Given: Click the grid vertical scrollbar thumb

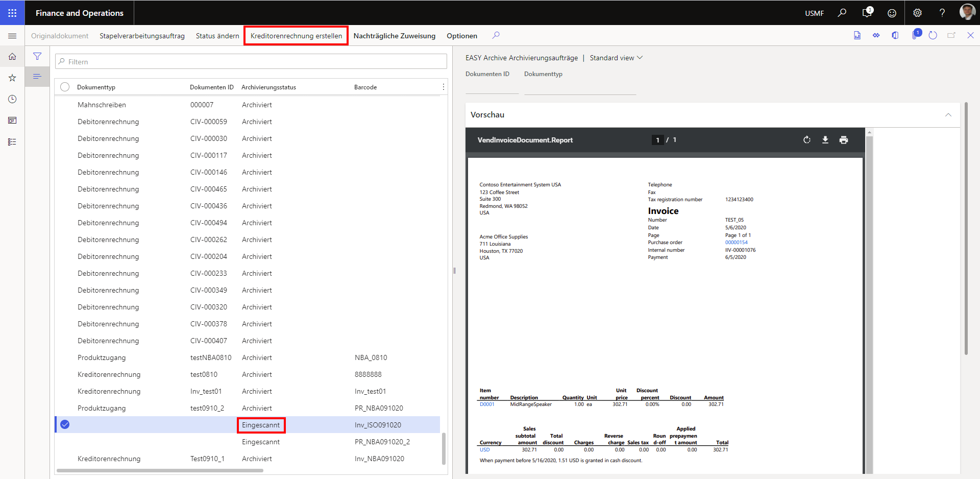Looking at the screenshot, I should point(444,449).
